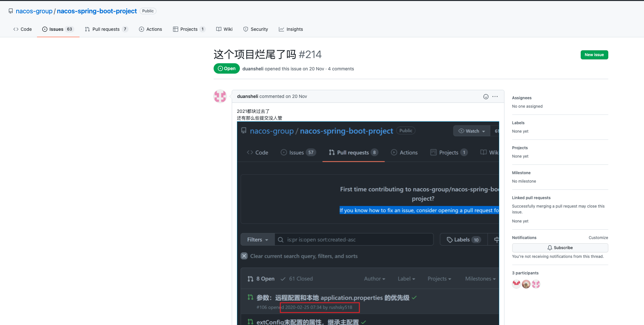Click the repository book icon in header
This screenshot has height=325, width=644.
(11, 11)
